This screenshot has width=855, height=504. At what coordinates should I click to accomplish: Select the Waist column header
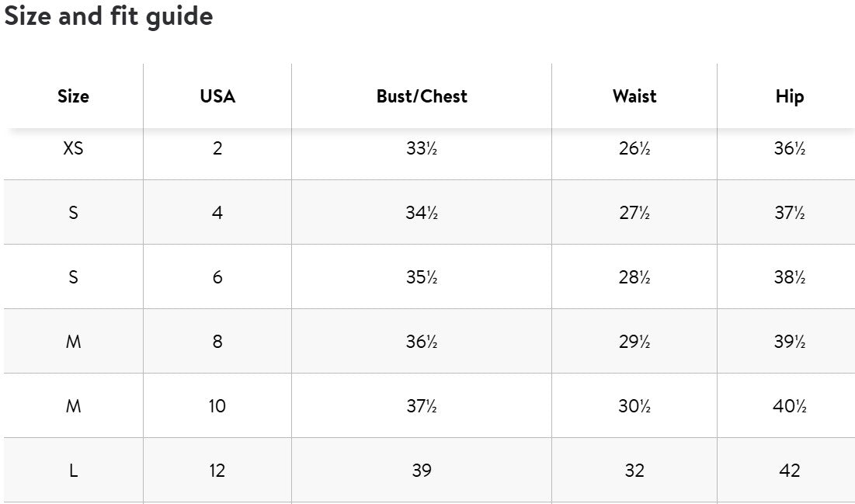[634, 96]
